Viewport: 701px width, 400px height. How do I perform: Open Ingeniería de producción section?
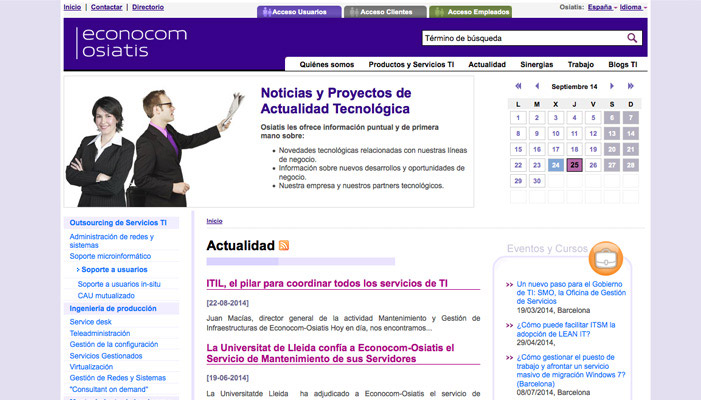click(x=113, y=308)
